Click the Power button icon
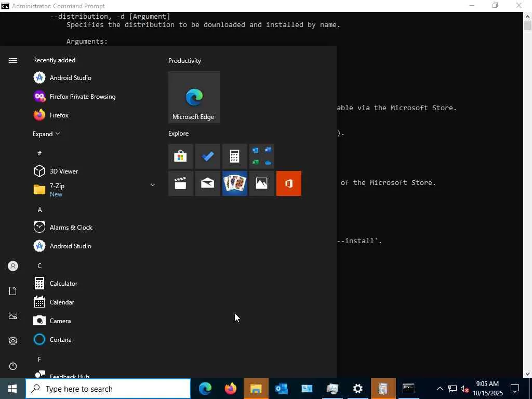Image resolution: width=532 pixels, height=399 pixels. coord(13,366)
